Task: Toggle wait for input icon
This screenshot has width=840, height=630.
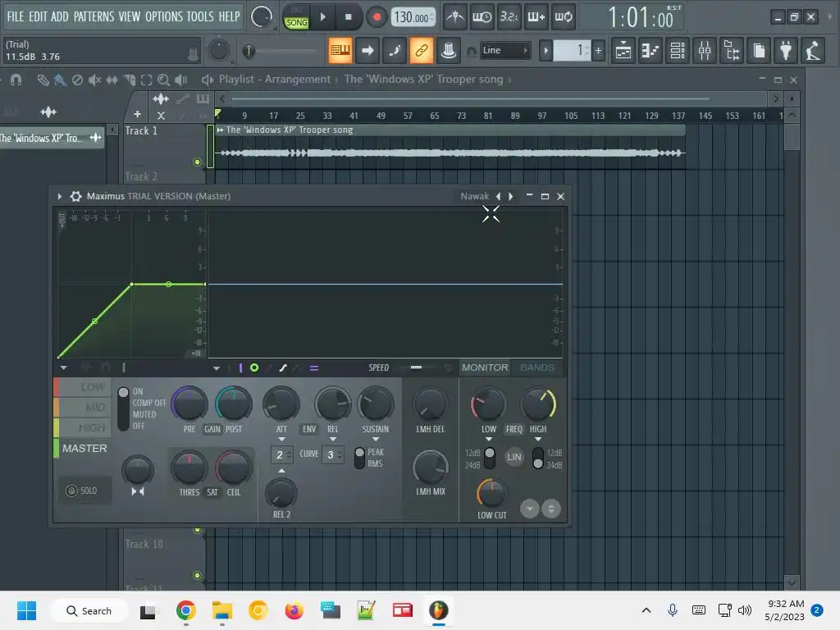Action: [x=482, y=17]
